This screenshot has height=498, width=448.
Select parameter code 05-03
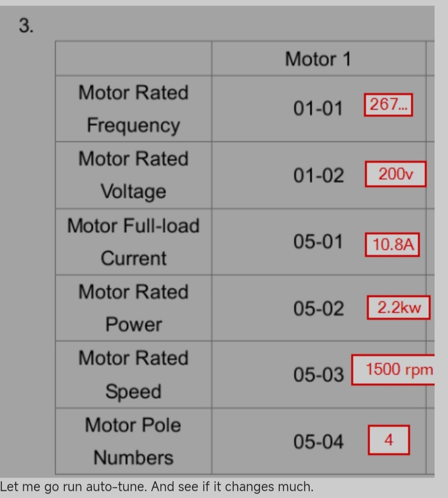[x=318, y=375]
